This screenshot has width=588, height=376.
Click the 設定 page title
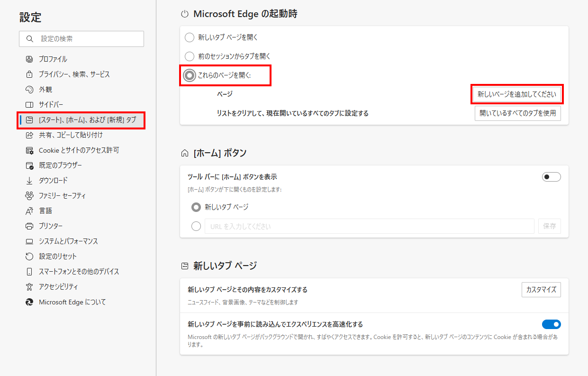[x=30, y=18]
